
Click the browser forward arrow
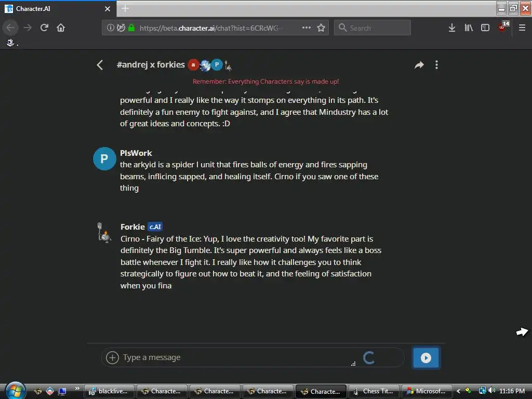28,28
